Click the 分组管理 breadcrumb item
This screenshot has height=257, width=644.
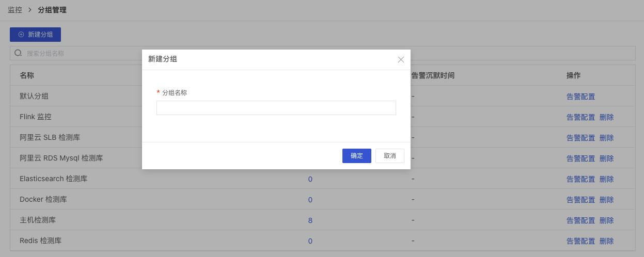[x=52, y=10]
